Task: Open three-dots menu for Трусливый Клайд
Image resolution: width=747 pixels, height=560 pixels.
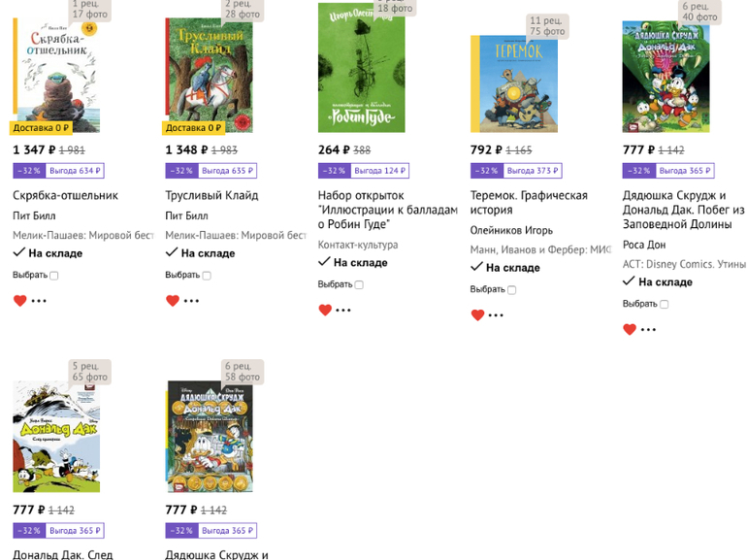Action: tap(191, 301)
